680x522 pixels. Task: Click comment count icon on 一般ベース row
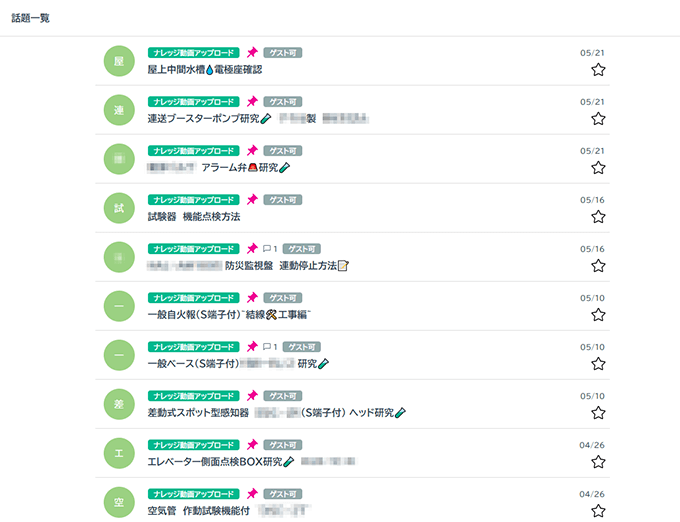tap(267, 346)
